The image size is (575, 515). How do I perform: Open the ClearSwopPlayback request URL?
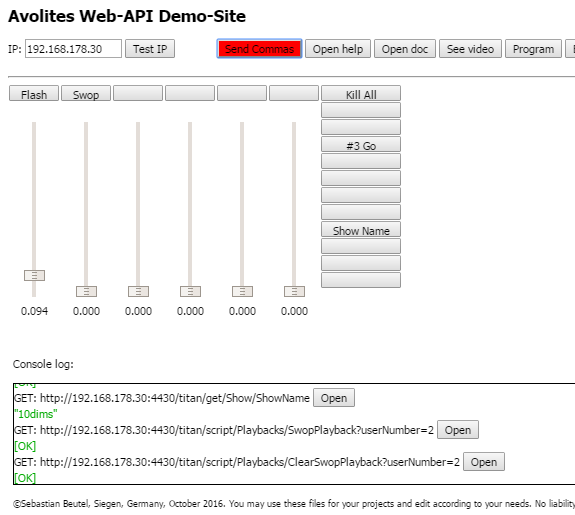(x=484, y=462)
